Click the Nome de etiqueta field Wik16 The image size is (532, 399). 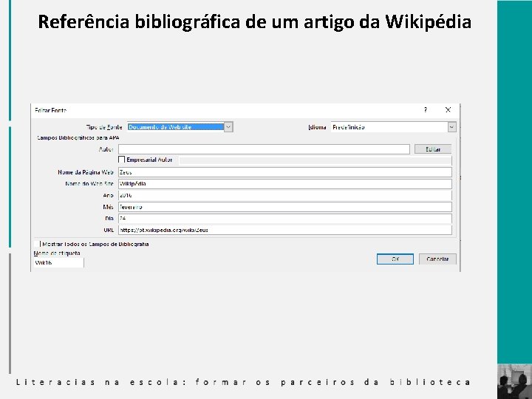(58, 262)
